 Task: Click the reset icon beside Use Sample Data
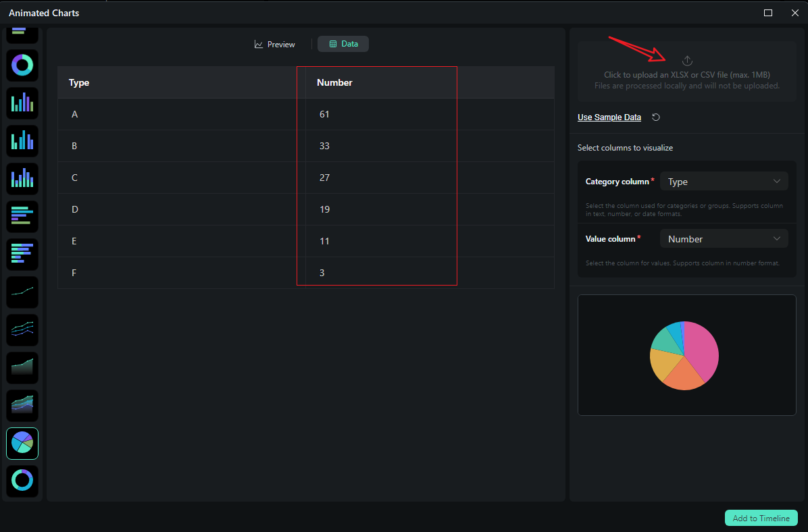click(655, 117)
